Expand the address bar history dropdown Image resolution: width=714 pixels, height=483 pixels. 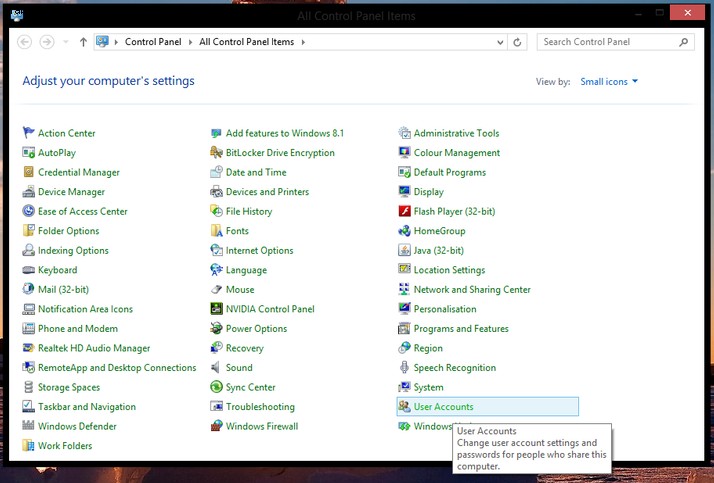click(x=500, y=42)
